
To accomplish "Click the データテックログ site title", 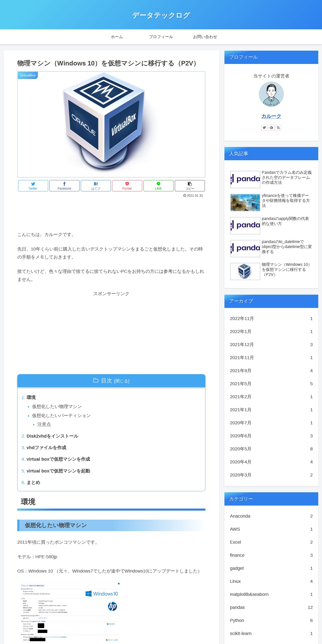I will point(161,15).
